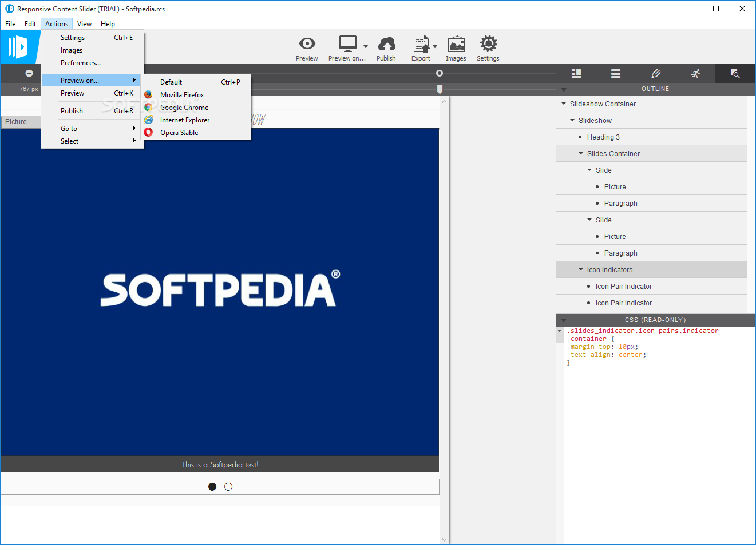Collapse the OUTLINE panel section

point(564,90)
